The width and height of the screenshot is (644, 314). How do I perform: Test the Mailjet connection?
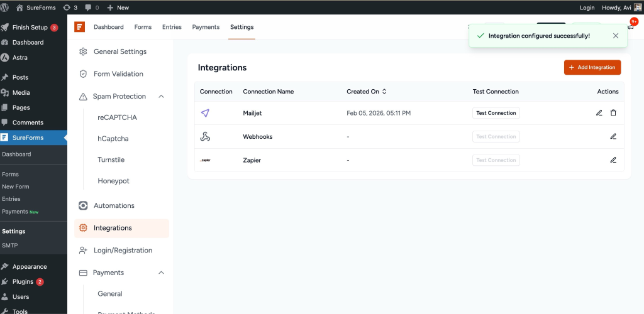496,113
